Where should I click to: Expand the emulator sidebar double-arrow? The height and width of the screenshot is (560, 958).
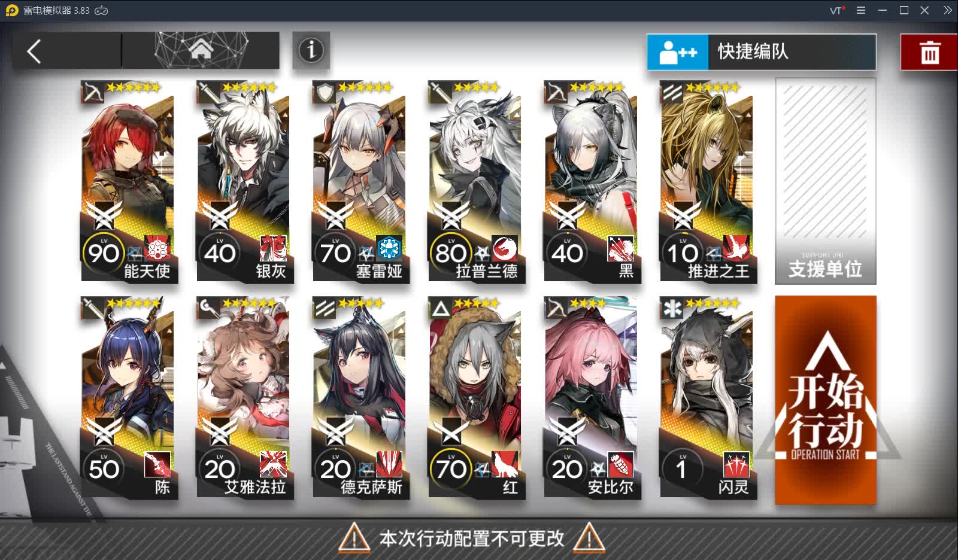947,10
